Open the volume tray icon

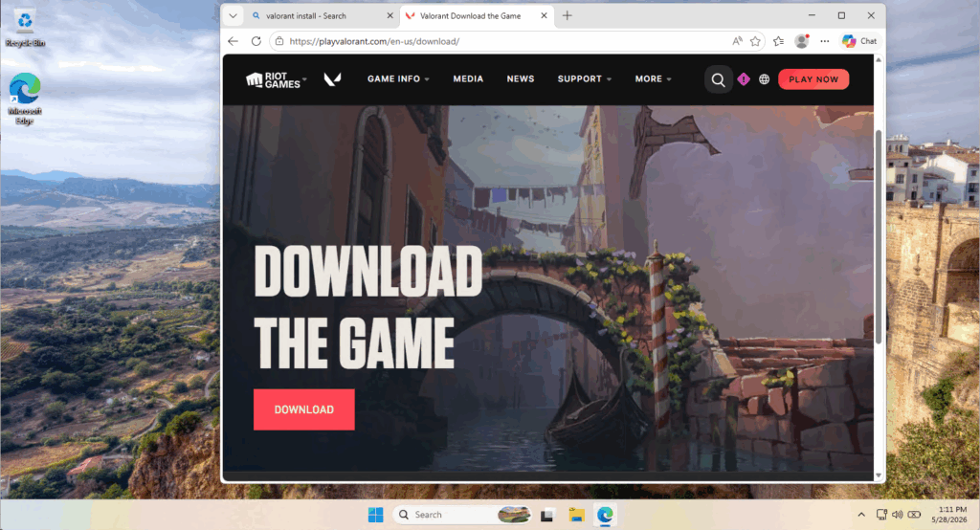click(898, 515)
